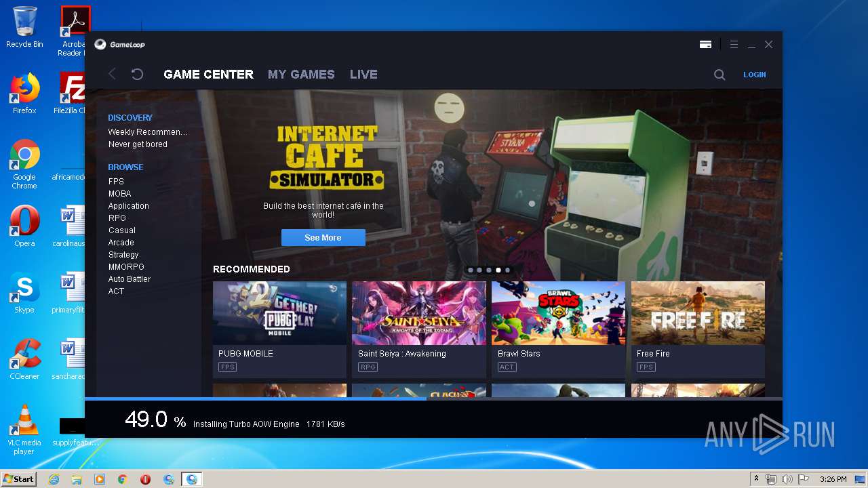Open the VLC media player desktop shortcut
Image resolution: width=868 pixels, height=488 pixels.
click(24, 430)
